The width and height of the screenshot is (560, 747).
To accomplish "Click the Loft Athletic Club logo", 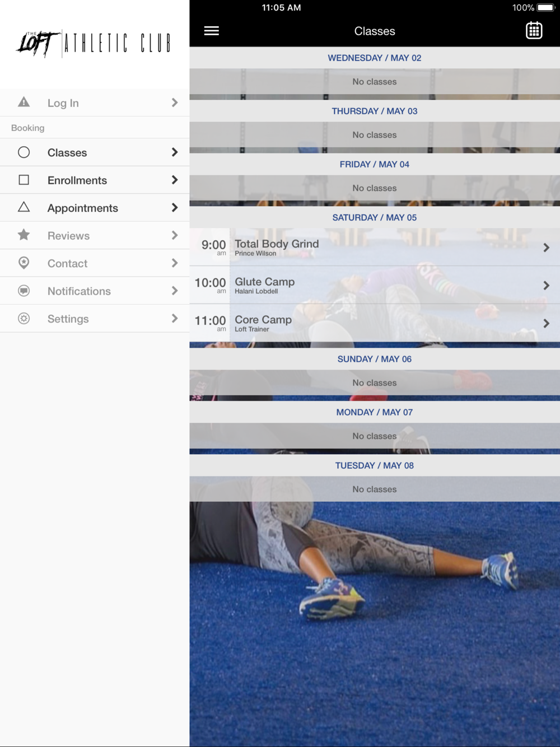I will click(94, 43).
